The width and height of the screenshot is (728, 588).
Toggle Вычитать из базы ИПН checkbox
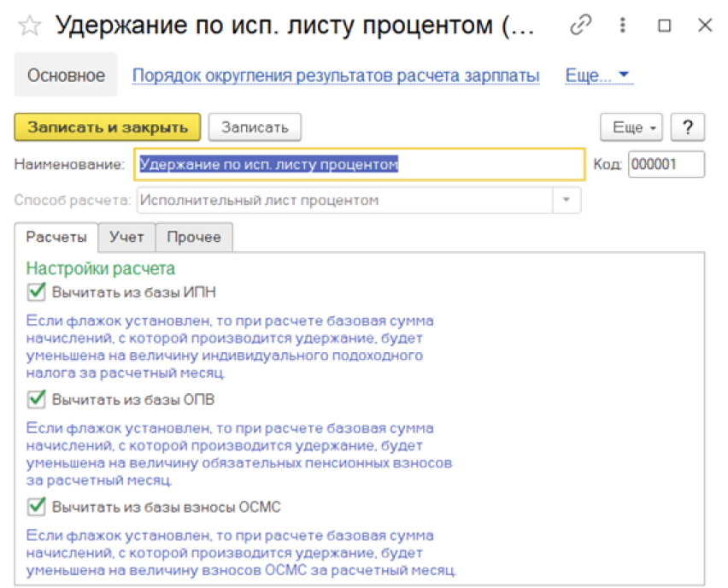click(36, 291)
